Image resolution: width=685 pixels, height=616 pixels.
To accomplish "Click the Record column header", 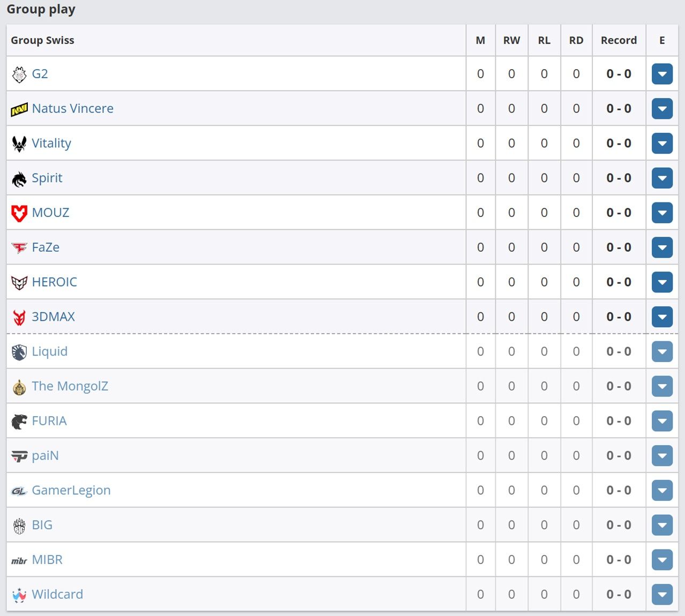I will (x=619, y=40).
